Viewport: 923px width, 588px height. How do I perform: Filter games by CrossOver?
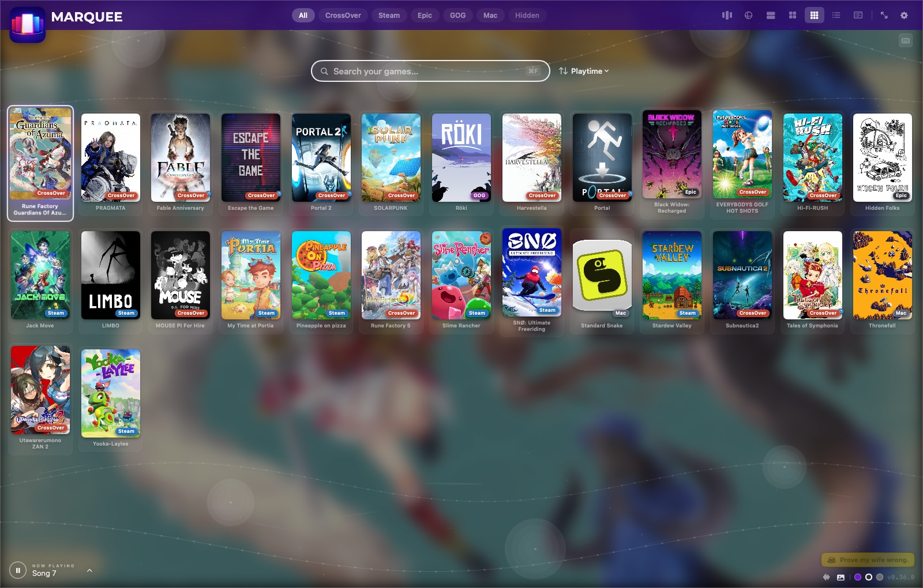point(343,16)
